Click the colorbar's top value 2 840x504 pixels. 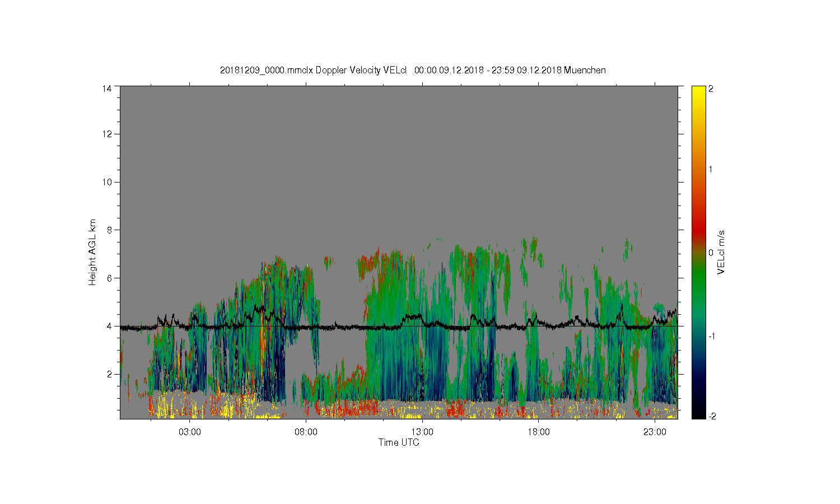[x=711, y=88]
